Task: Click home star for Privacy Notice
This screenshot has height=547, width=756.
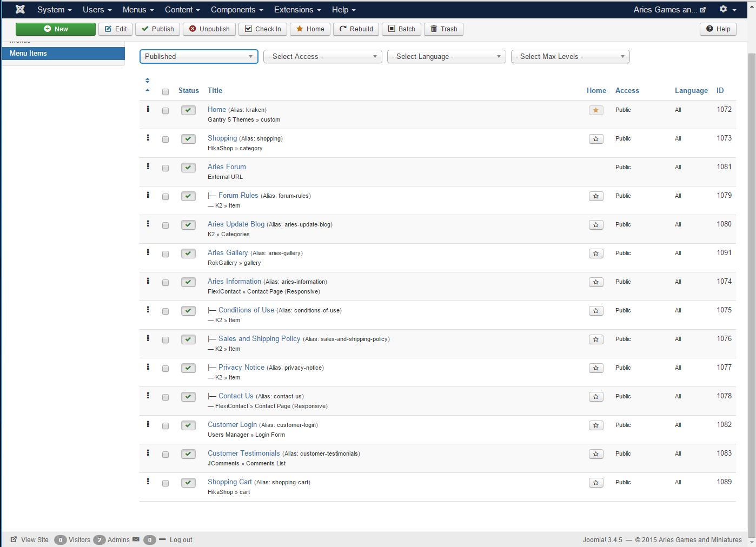Action: 596,368
